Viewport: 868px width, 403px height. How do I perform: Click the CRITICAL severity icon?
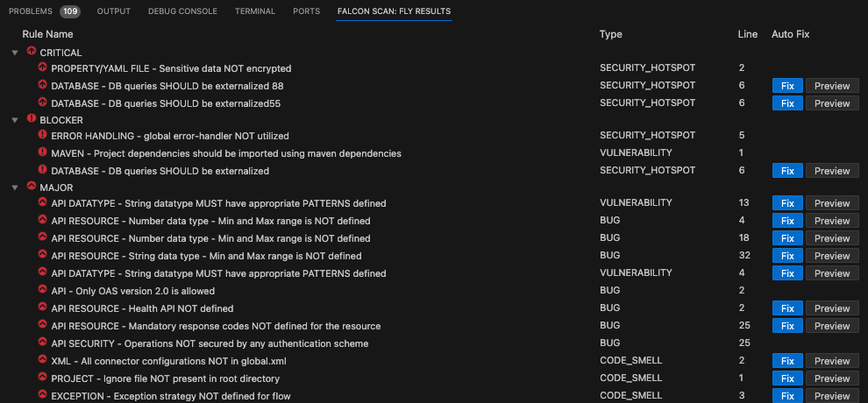pos(32,52)
